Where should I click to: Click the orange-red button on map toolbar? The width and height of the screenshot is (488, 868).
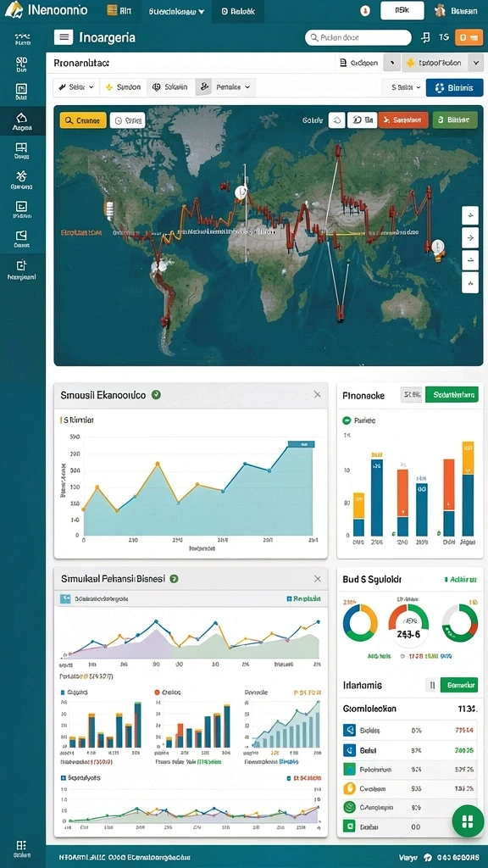coord(403,120)
